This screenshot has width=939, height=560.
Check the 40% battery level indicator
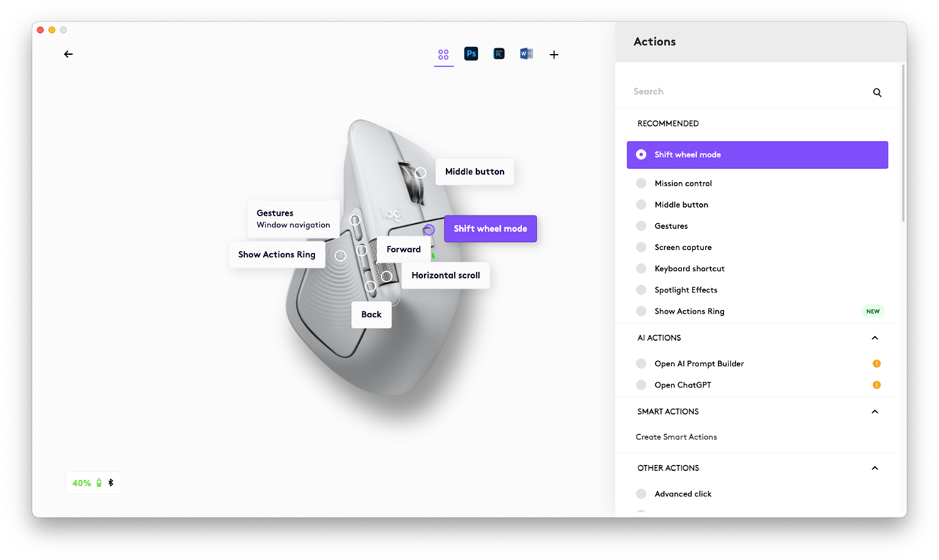click(x=82, y=483)
